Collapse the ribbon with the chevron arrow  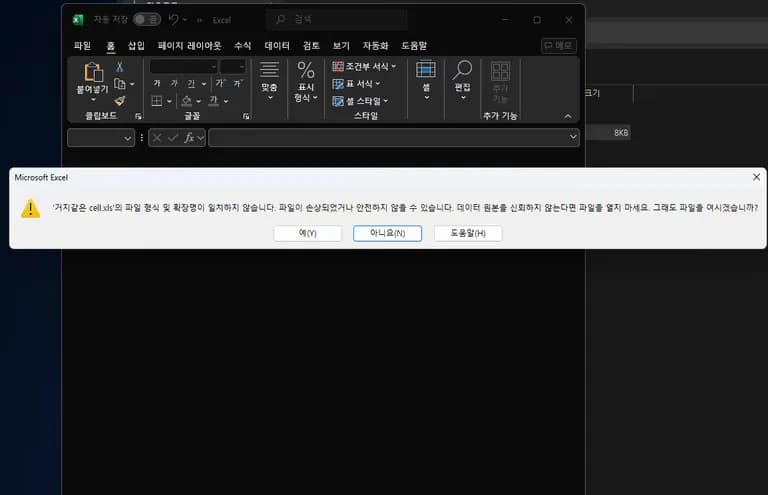(x=568, y=116)
